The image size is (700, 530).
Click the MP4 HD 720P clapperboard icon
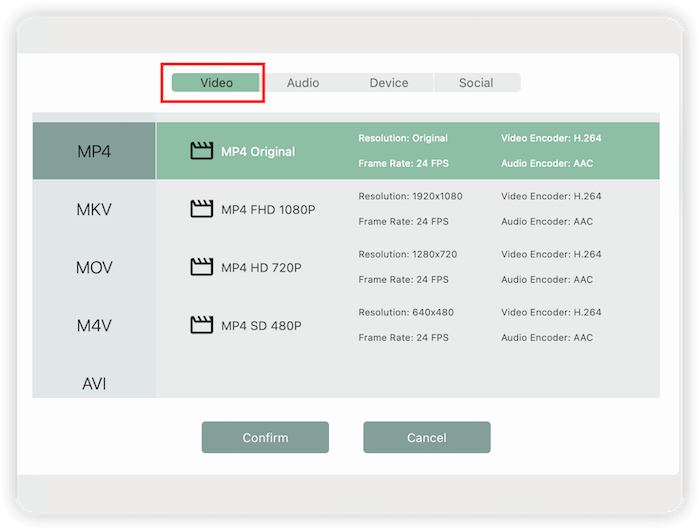202,267
